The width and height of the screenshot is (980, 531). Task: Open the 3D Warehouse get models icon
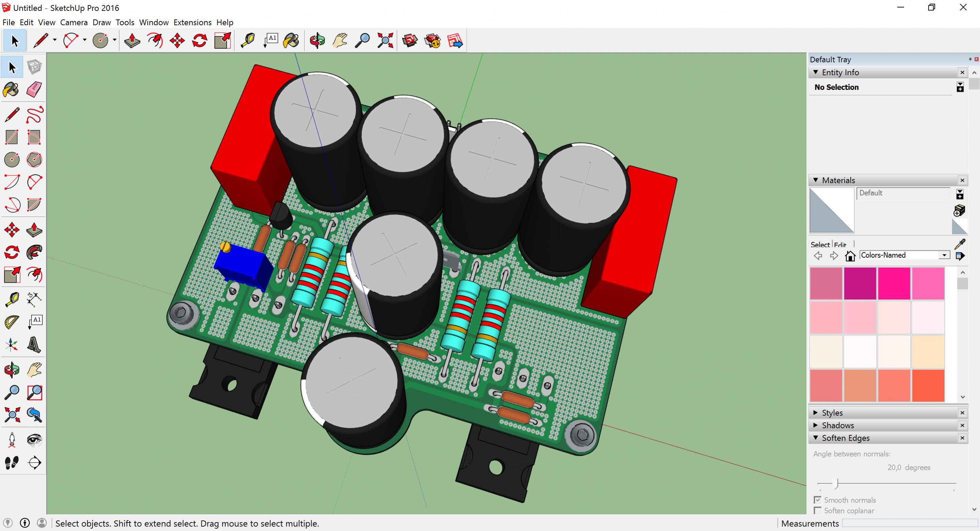click(410, 40)
